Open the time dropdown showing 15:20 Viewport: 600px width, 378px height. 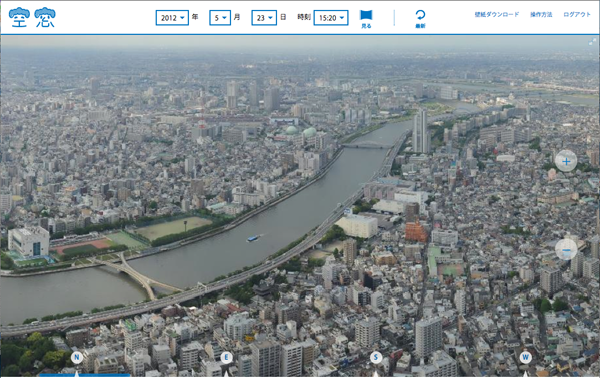click(331, 18)
